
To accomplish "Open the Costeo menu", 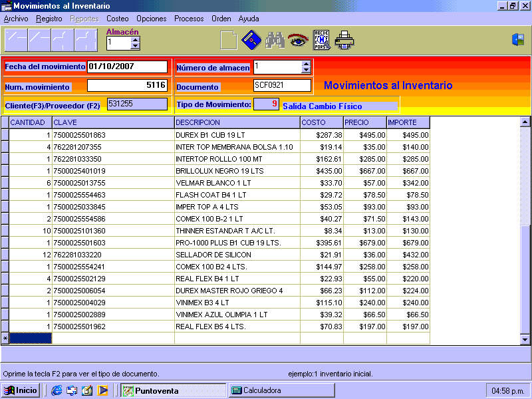I will pyautogui.click(x=118, y=19).
